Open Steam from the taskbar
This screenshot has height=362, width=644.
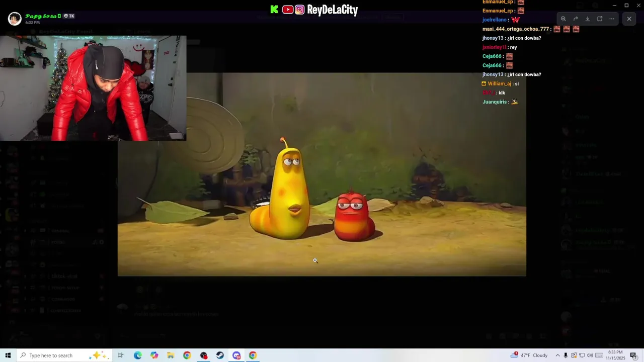pos(220,355)
